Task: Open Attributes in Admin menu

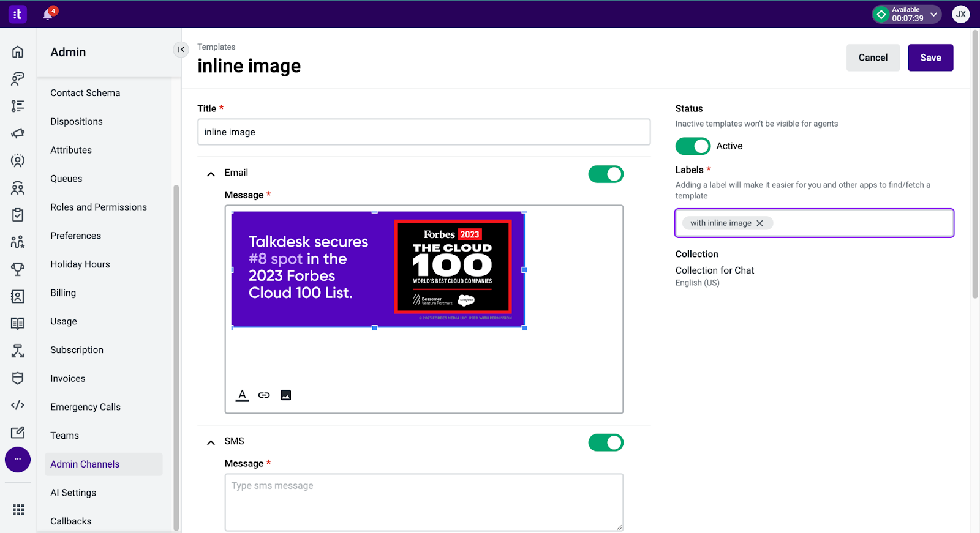Action: [x=71, y=150]
